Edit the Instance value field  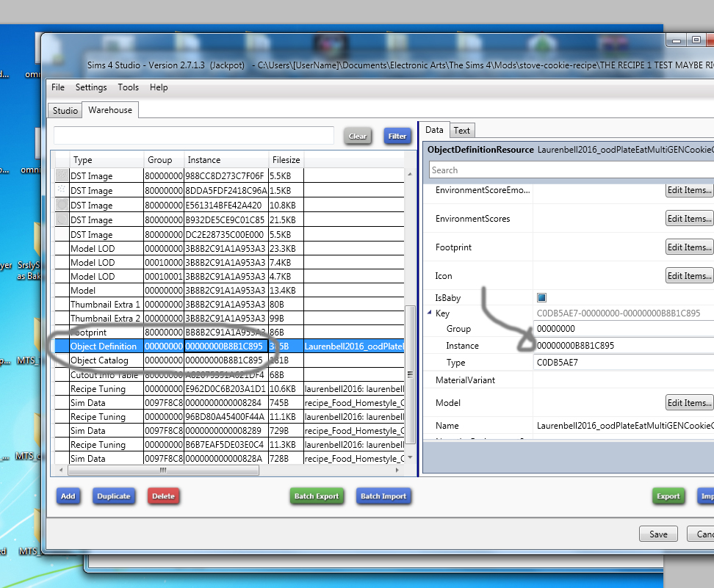click(624, 346)
